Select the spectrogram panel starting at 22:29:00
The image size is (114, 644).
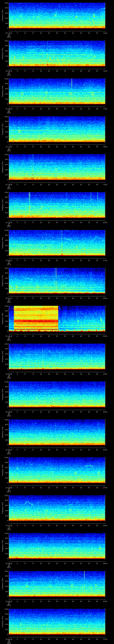[57, 584]
